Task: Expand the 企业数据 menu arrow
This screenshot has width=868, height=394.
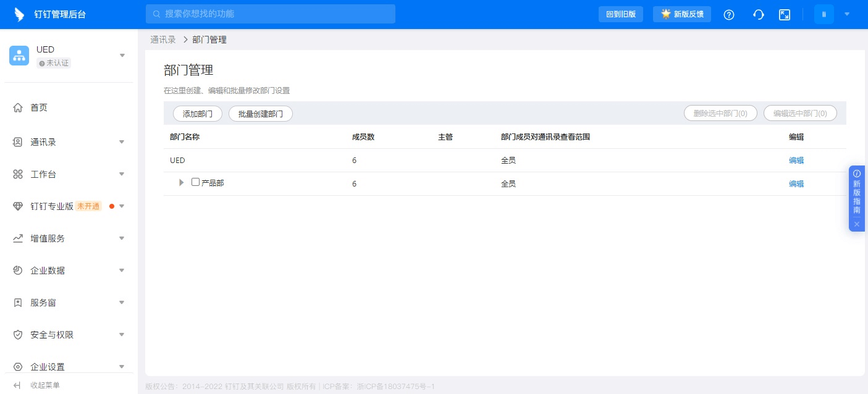Action: point(122,270)
